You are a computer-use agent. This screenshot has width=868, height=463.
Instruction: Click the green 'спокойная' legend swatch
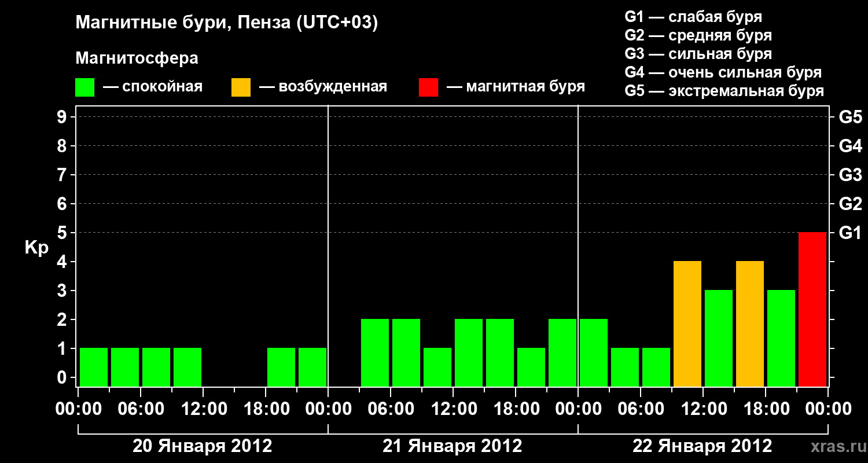pos(85,87)
